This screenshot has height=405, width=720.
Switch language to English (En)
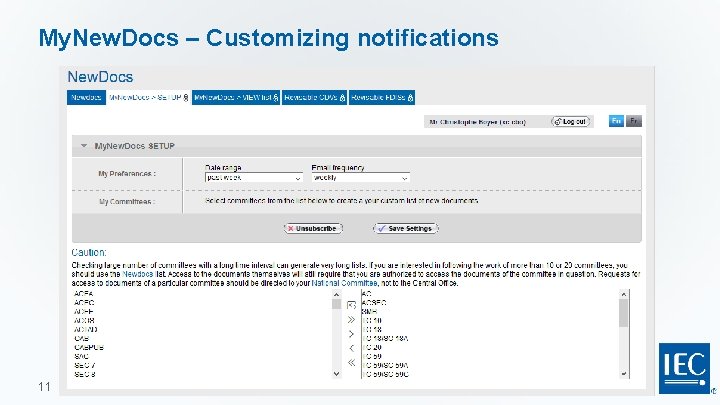point(616,121)
